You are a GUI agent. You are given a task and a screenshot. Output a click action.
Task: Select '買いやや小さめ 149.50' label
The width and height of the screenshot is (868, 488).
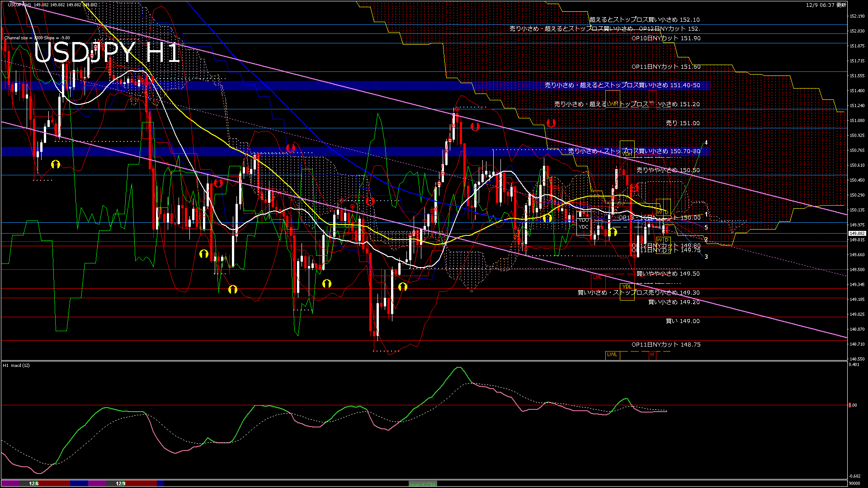pos(668,274)
